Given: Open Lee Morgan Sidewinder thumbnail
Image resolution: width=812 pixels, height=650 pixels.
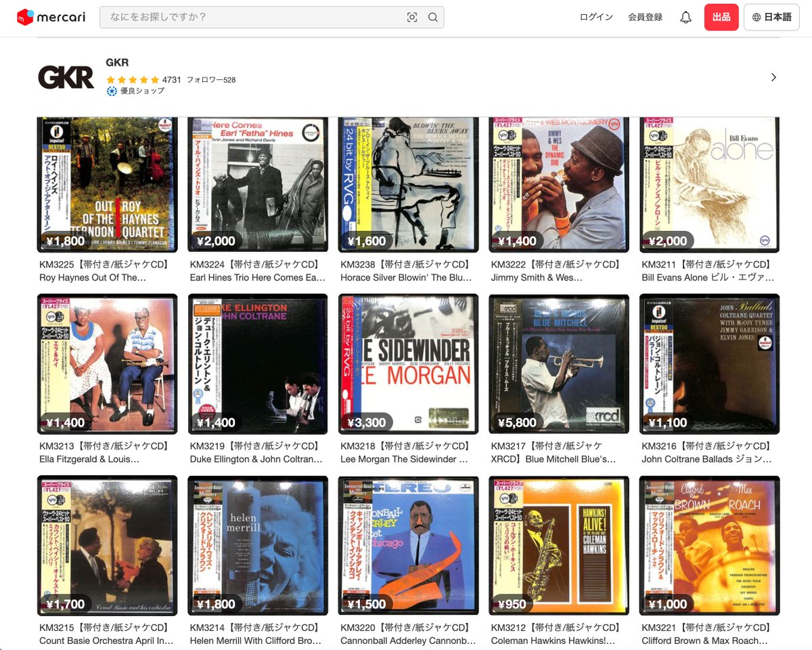Looking at the screenshot, I should coord(409,364).
